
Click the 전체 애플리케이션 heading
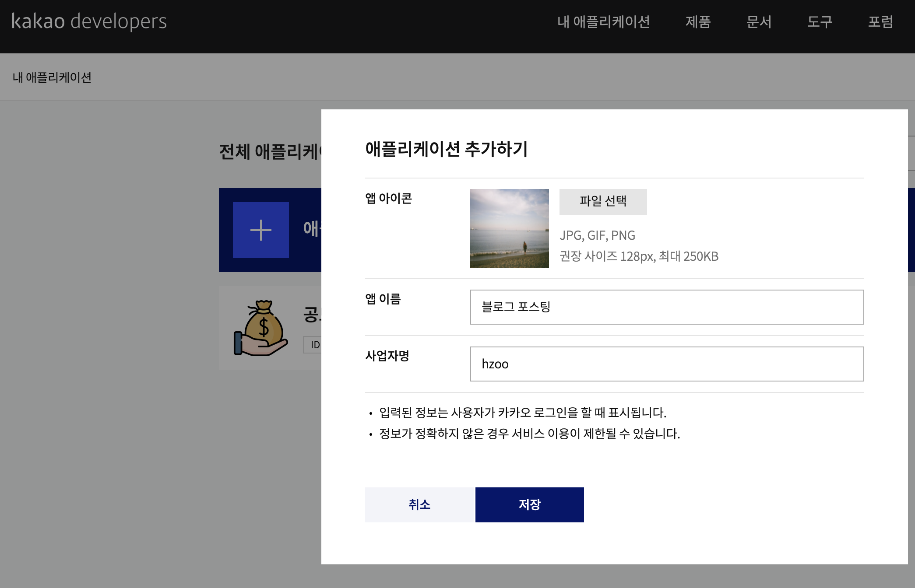pos(269,152)
